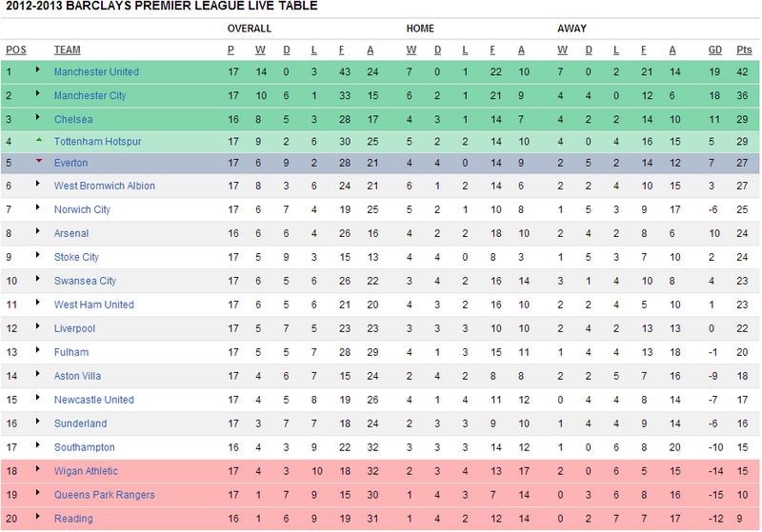
Task: Open the Manchester City team link
Action: click(90, 95)
